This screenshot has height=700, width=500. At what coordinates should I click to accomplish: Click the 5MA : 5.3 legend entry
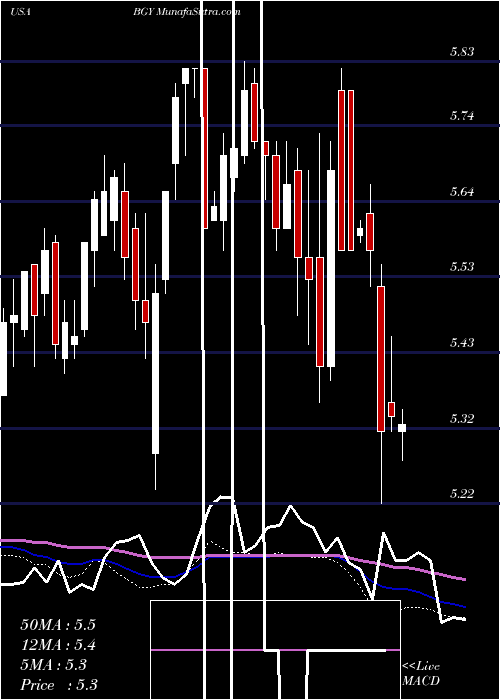pyautogui.click(x=53, y=665)
